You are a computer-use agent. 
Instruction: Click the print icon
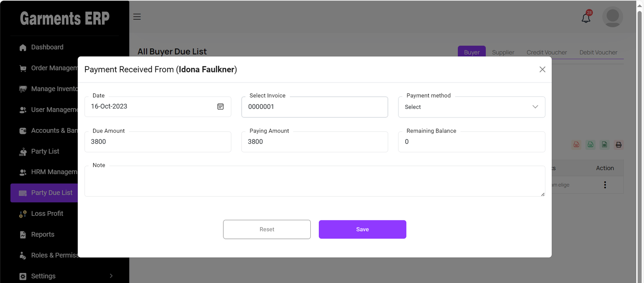[619, 145]
